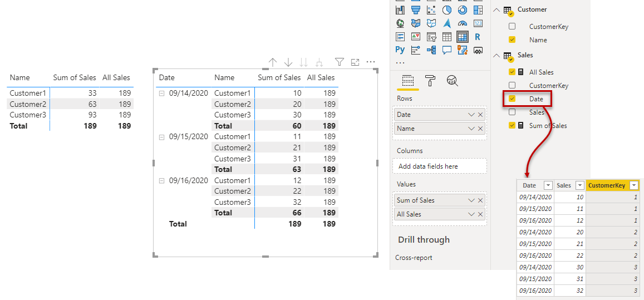This screenshot has height=300, width=644.
Task: Collapse the Sales table in Fields
Action: 497,56
